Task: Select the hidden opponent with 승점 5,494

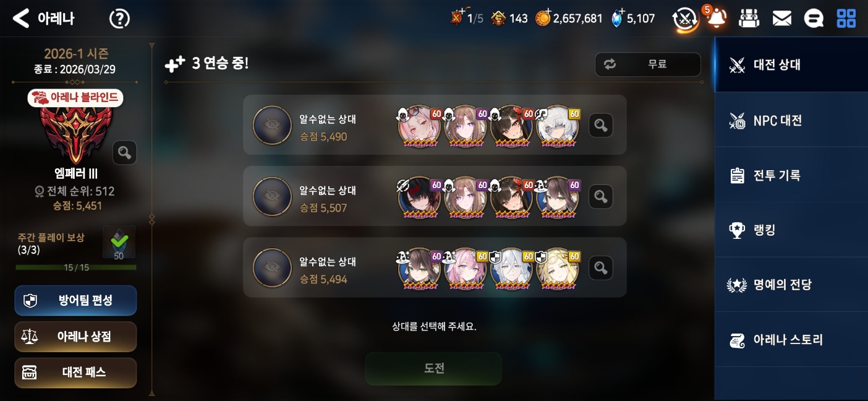Action: tap(435, 267)
